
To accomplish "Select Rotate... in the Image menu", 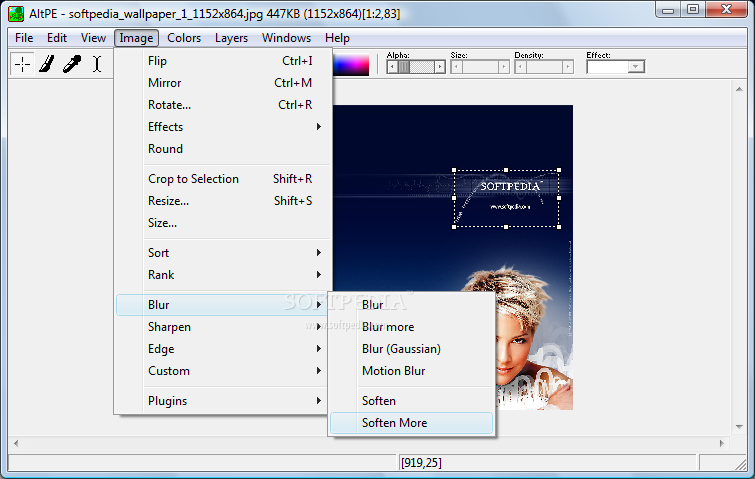I will pyautogui.click(x=224, y=105).
